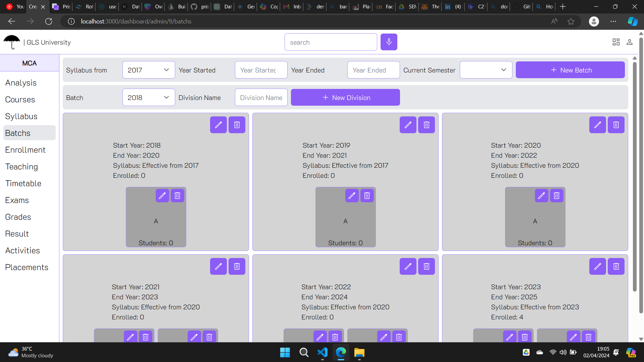644x362 pixels.
Task: Open the grid apps icon in header
Action: (616, 42)
